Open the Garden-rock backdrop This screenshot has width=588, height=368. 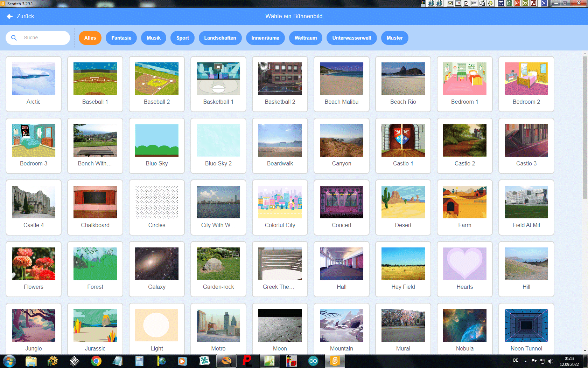(218, 269)
